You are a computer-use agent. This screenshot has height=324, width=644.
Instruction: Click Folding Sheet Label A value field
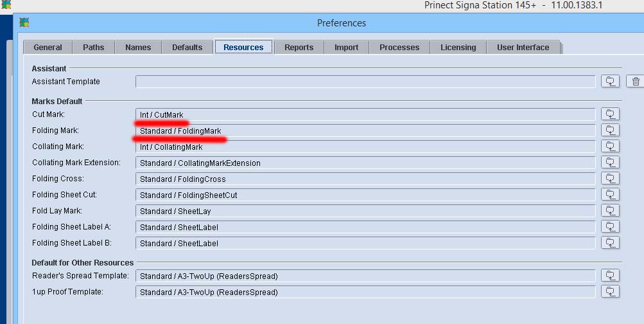[365, 226]
